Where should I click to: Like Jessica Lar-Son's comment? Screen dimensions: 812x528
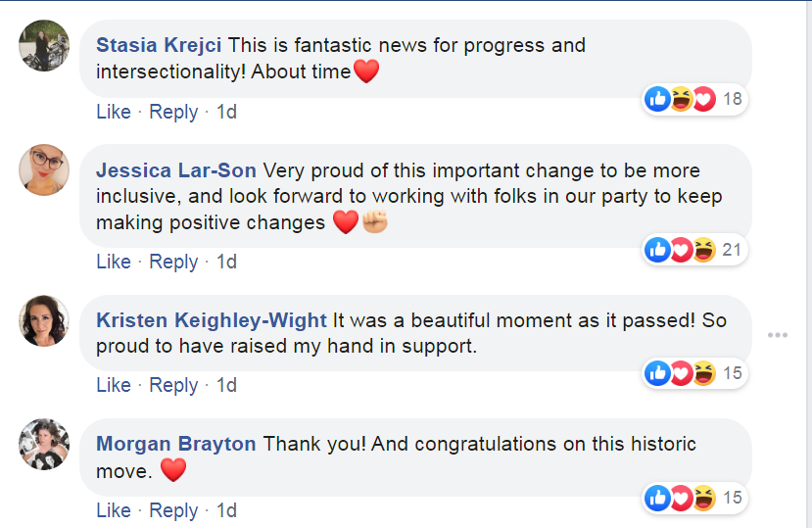click(x=113, y=262)
